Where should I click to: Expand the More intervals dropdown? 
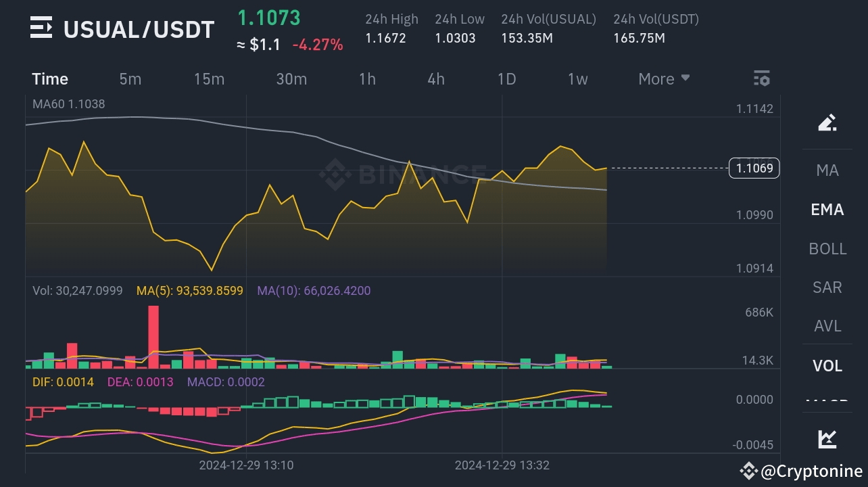(x=664, y=79)
